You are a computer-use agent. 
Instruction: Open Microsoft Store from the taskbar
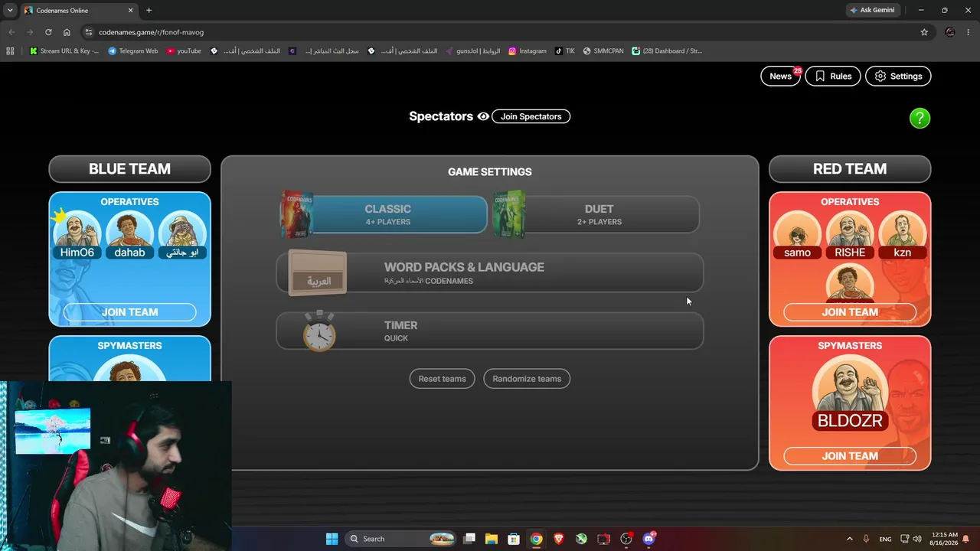click(x=514, y=539)
